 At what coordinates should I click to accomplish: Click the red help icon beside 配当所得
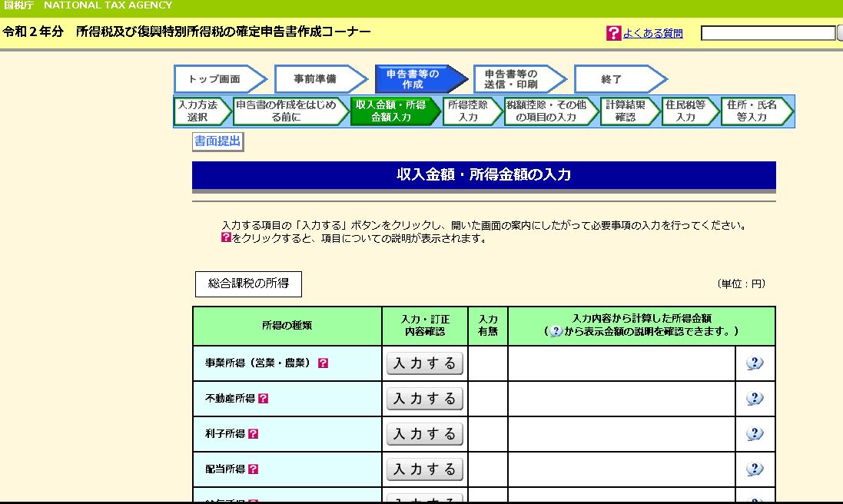pos(254,469)
